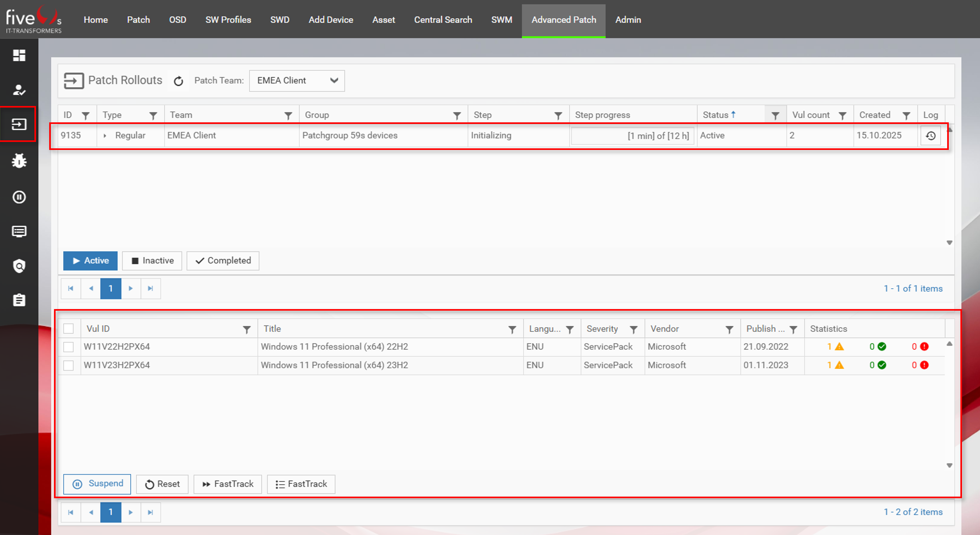Click filter icon on Severity column

pos(633,329)
